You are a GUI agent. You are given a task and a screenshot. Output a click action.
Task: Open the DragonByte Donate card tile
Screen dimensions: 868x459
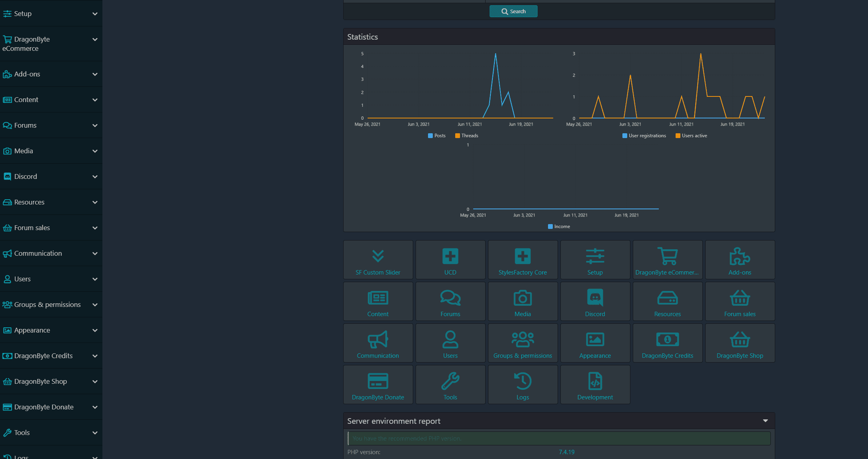click(378, 385)
